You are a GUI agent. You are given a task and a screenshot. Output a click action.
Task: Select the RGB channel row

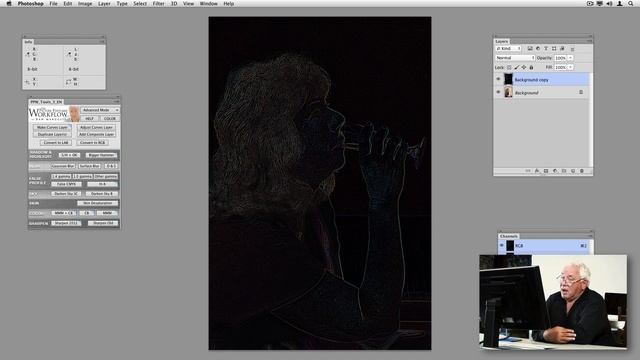pyautogui.click(x=544, y=246)
